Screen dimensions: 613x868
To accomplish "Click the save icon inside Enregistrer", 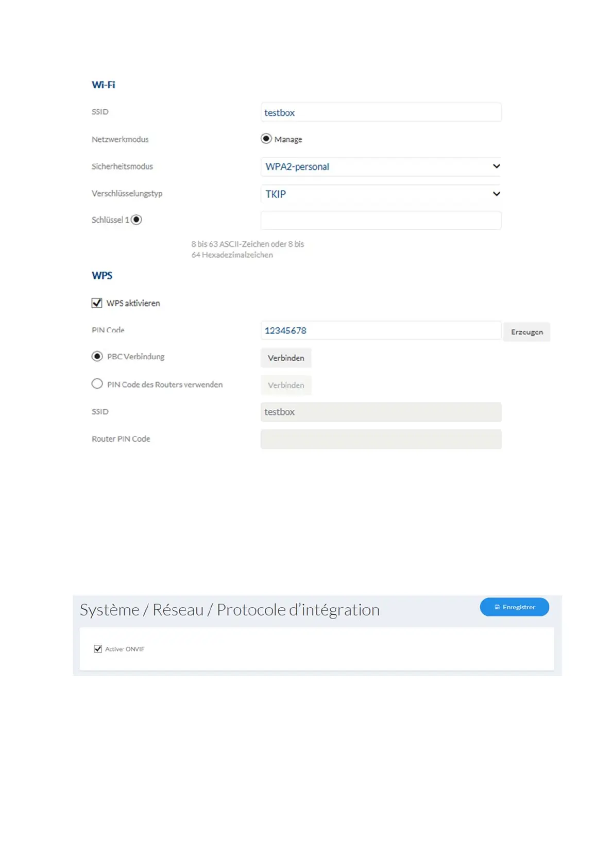I will (497, 607).
